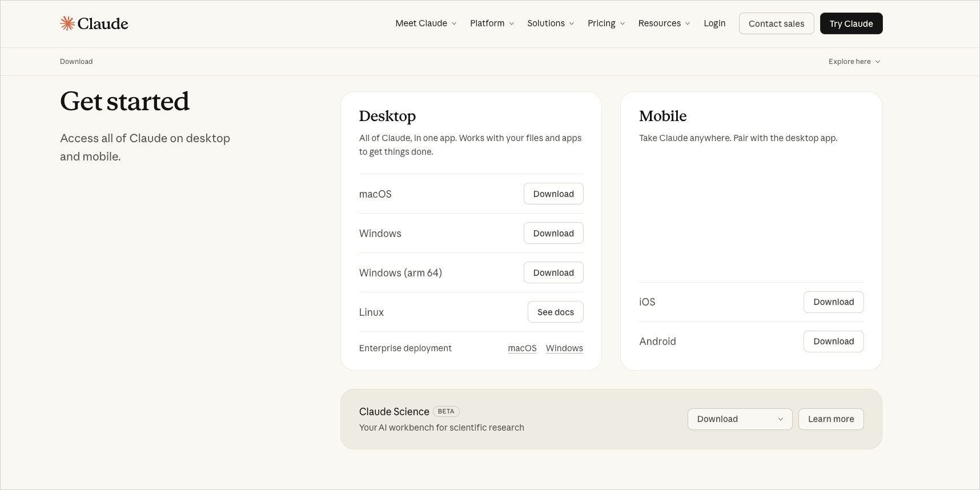The height and width of the screenshot is (490, 980).
Task: Click Learn more about Claude Science
Action: tap(831, 419)
